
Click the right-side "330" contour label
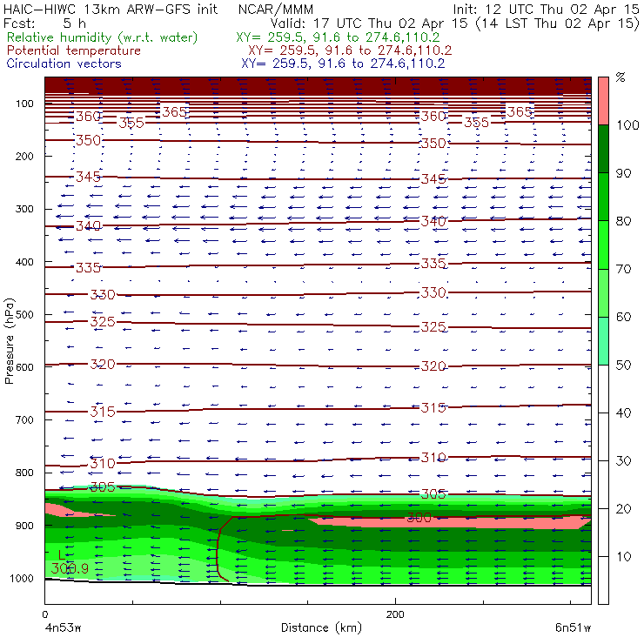tap(433, 292)
